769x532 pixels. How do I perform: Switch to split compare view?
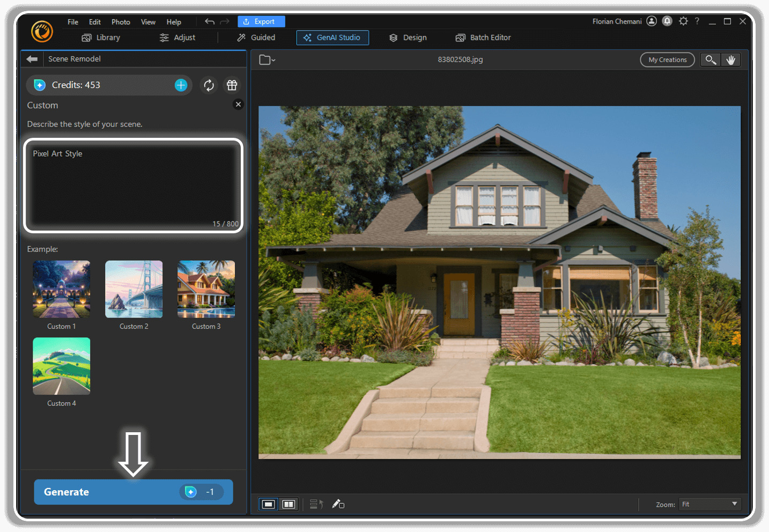point(289,504)
